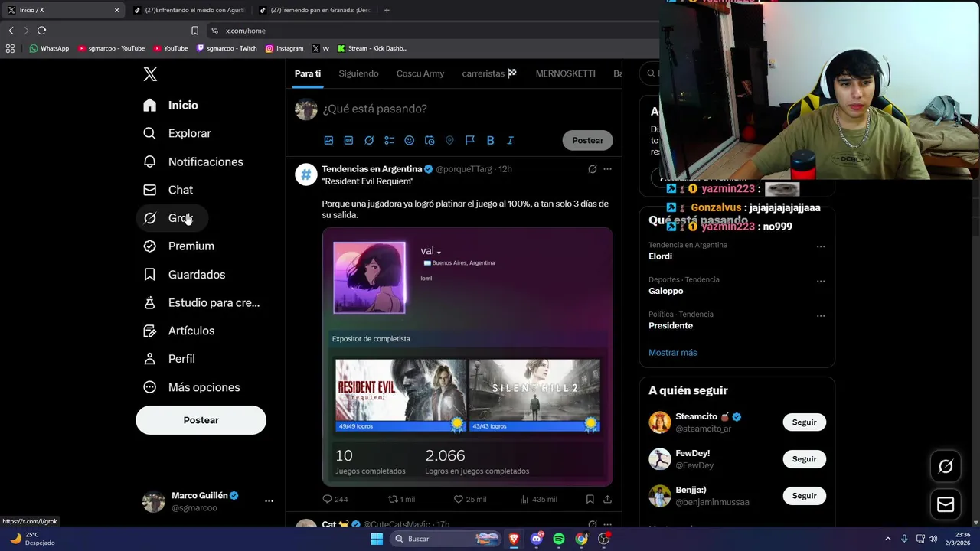Open account menu next to Marco Guillén
The width and height of the screenshot is (980, 551).
269,501
